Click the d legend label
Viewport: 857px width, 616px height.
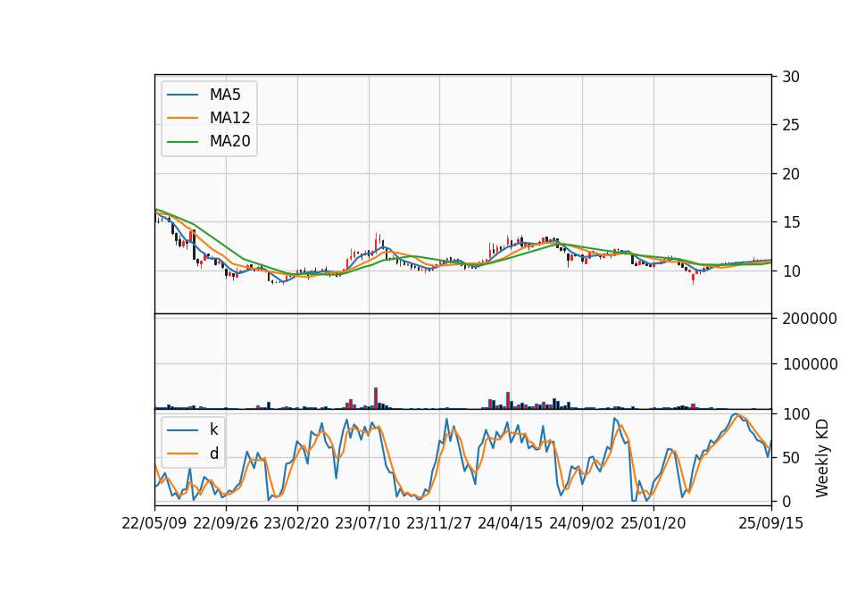[213, 454]
